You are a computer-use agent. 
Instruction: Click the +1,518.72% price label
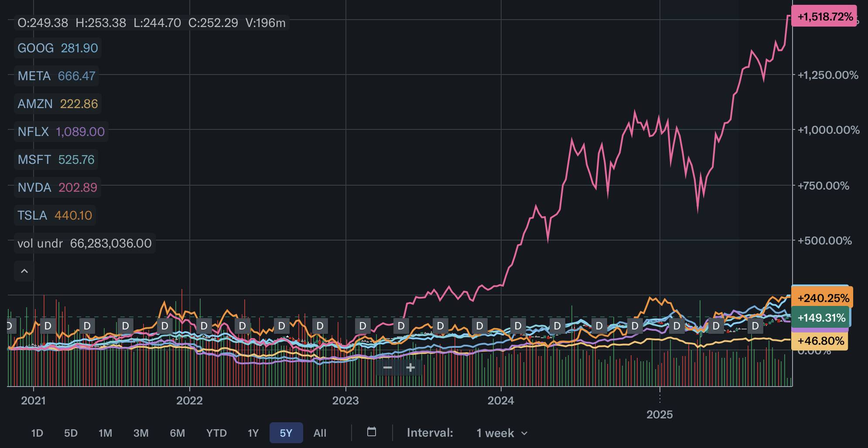pos(824,17)
